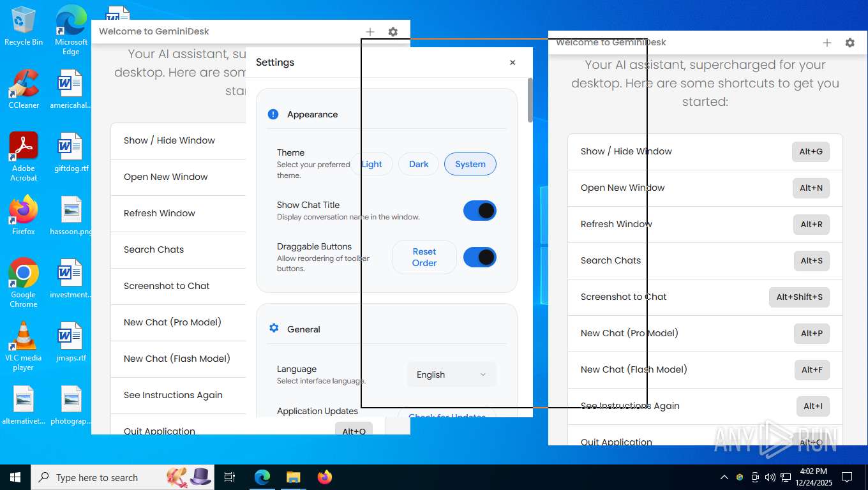The height and width of the screenshot is (490, 868).
Task: Click 'New Chat (Pro Model)' in right window
Action: coord(629,333)
